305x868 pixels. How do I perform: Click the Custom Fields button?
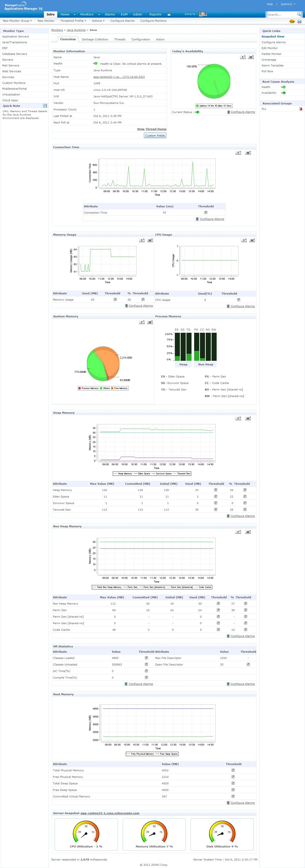(155, 136)
